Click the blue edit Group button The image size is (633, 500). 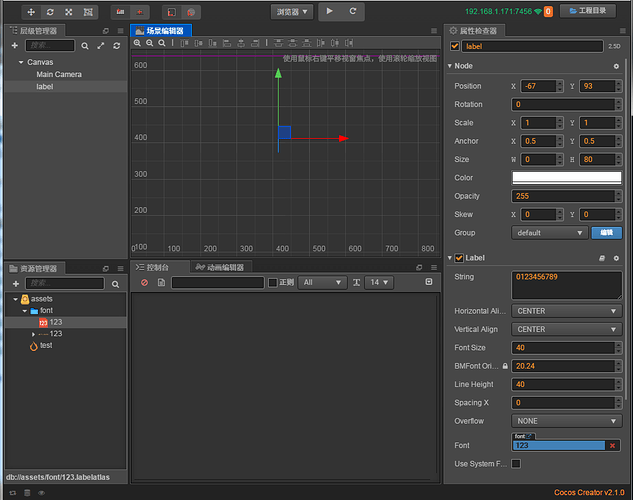[x=605, y=232]
